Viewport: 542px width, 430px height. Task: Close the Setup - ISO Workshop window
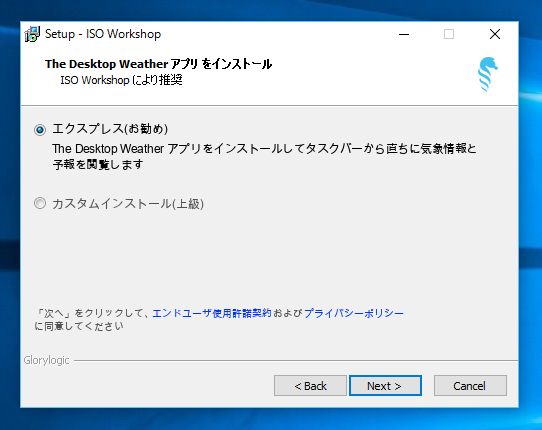[x=495, y=34]
